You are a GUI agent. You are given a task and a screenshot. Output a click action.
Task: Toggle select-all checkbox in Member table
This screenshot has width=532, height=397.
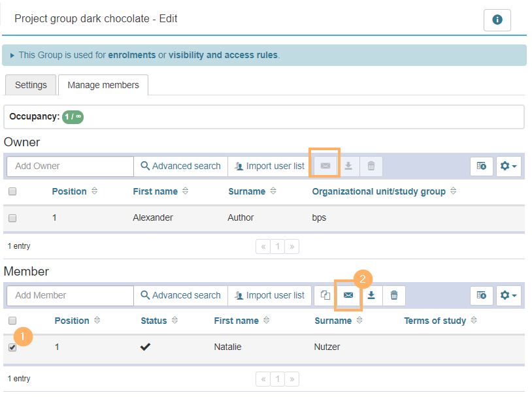12,321
